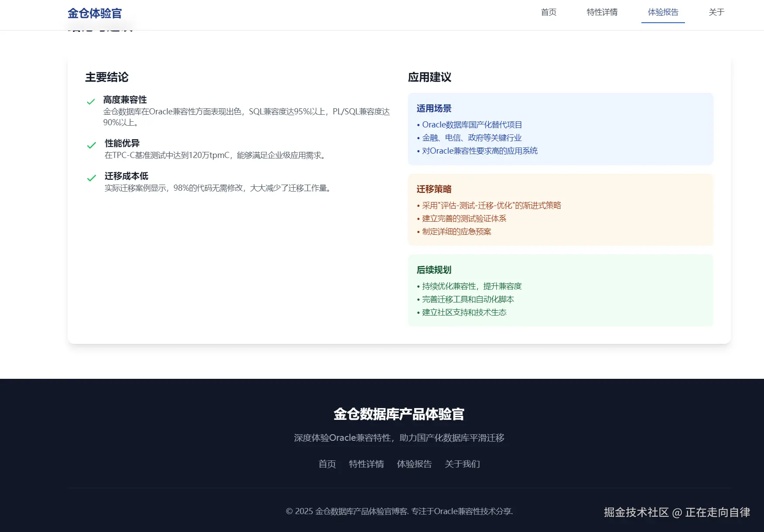Click the 建立完善的测试验证体系 bullet
The width and height of the screenshot is (764, 532).
coord(462,219)
